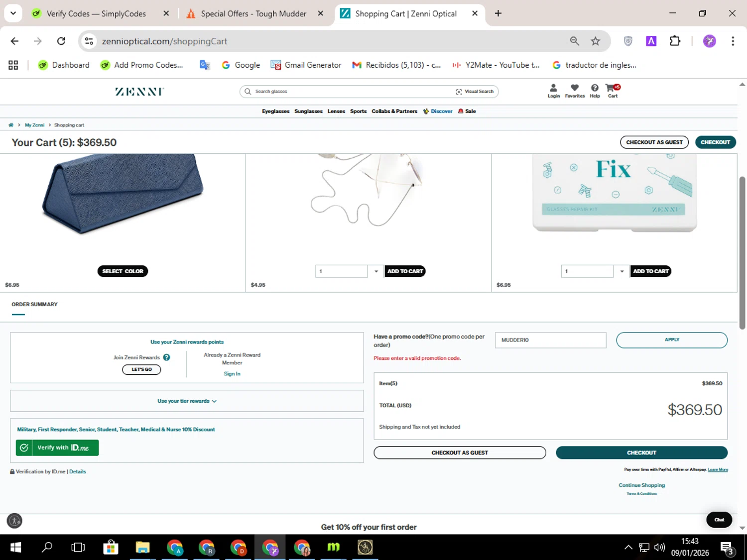Show hidden system tray icons
Viewport: 747px width, 560px height.
tap(628, 548)
